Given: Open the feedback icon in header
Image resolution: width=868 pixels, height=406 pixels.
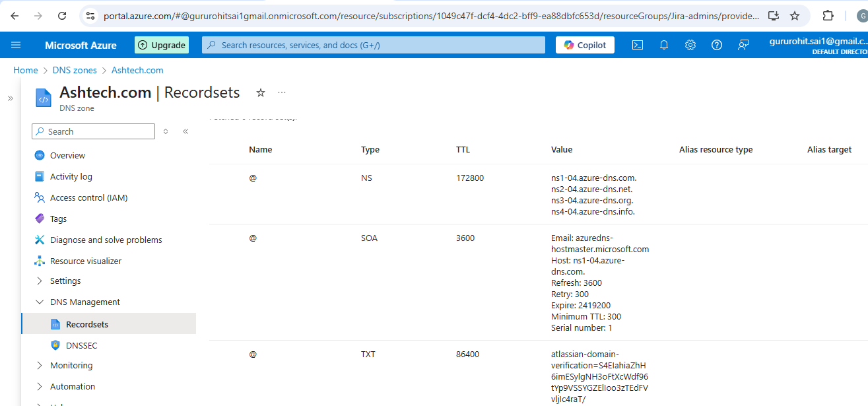Looking at the screenshot, I should [743, 45].
